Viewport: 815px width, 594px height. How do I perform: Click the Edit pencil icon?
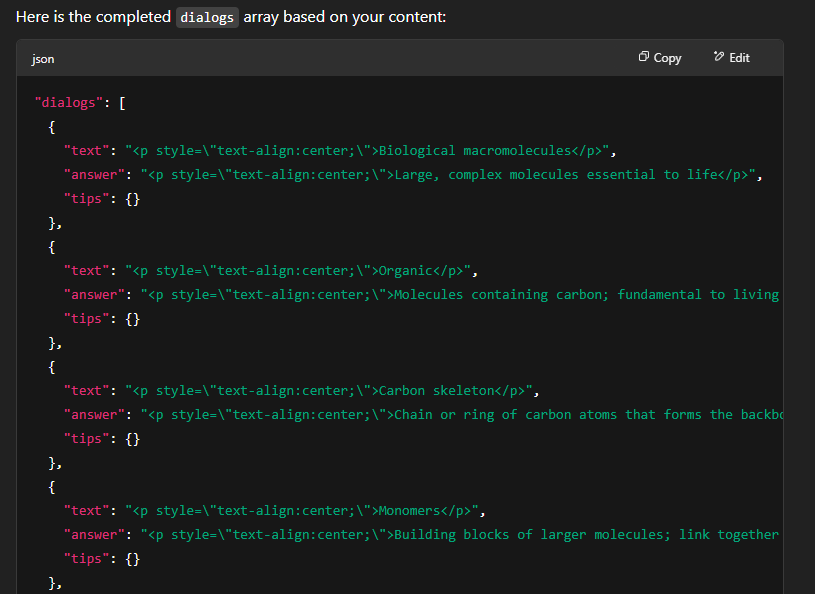(x=719, y=56)
